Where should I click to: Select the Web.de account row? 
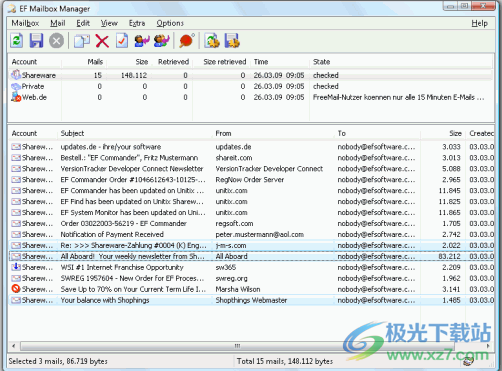pyautogui.click(x=251, y=97)
